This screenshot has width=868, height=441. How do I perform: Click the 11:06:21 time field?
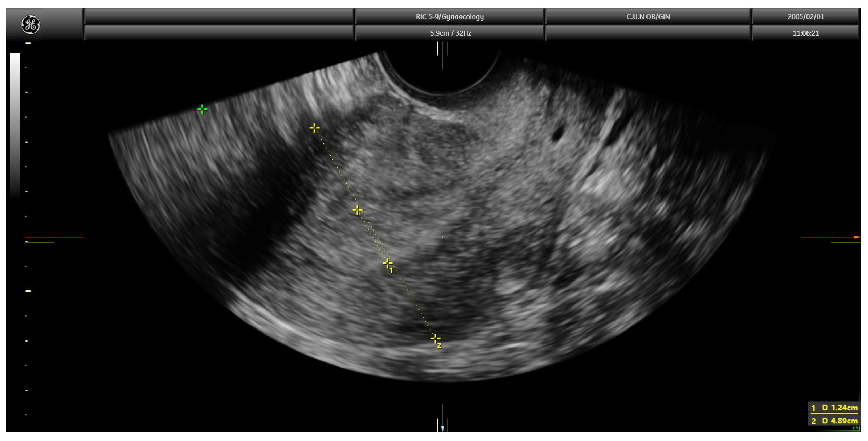click(x=805, y=33)
